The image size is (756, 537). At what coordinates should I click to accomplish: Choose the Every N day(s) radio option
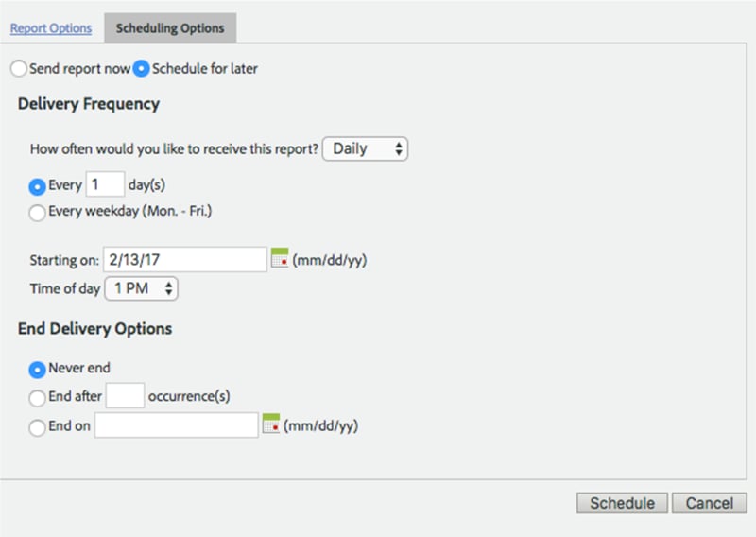point(37,186)
